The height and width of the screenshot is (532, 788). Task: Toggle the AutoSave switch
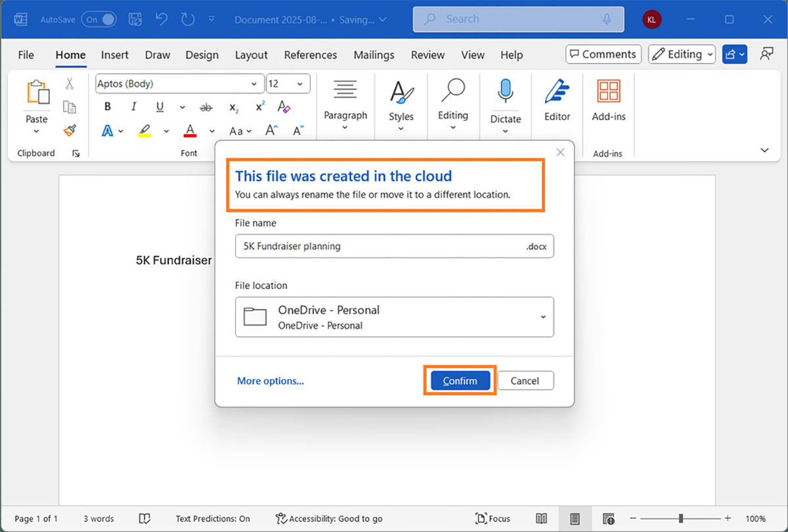coord(99,20)
